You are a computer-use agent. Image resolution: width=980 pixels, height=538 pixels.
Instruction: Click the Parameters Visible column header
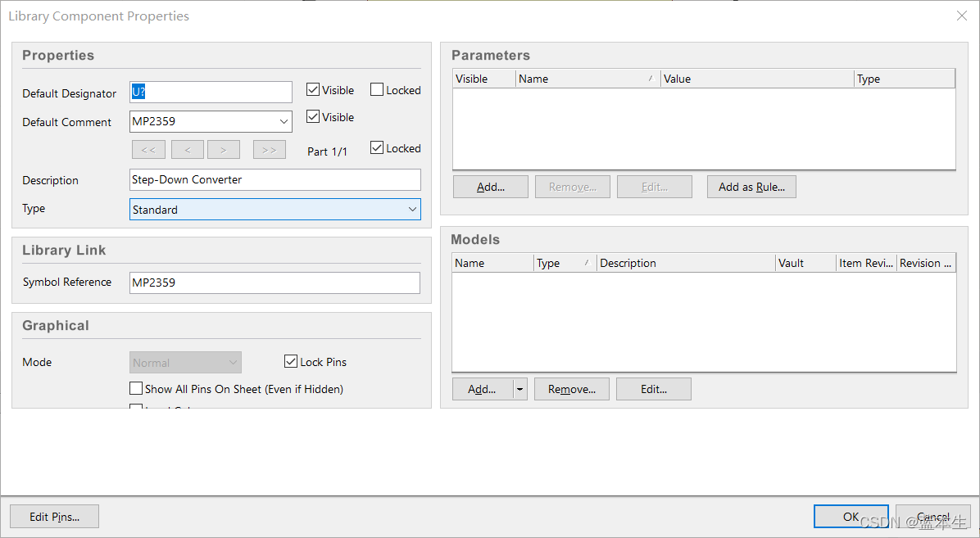483,79
